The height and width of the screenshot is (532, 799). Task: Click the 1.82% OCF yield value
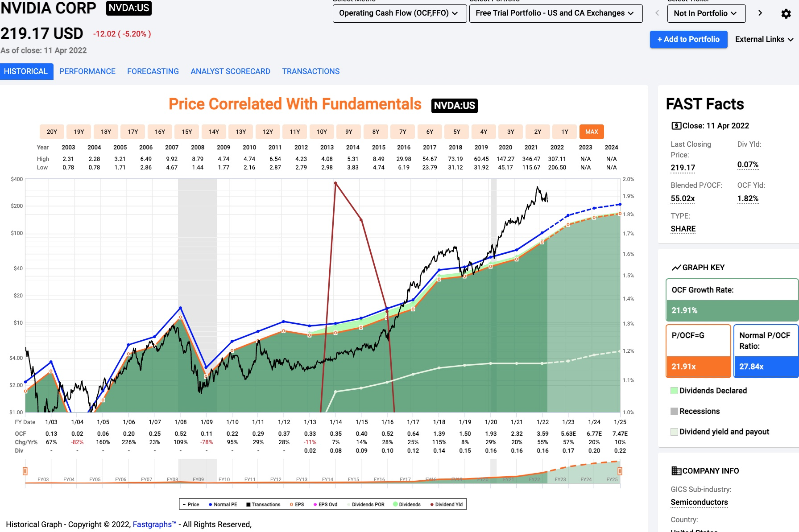coord(748,198)
